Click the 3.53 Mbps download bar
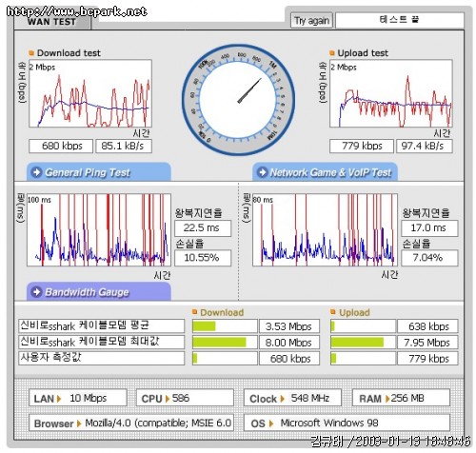476x453 pixels. point(225,326)
